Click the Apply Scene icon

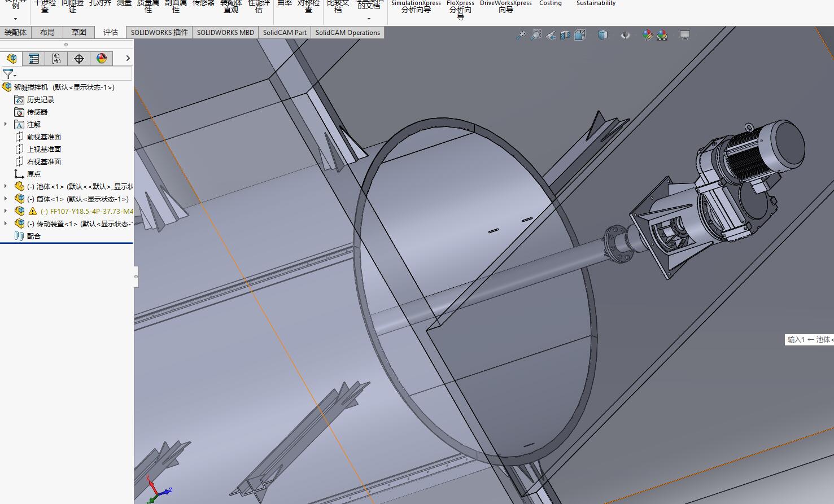point(662,35)
